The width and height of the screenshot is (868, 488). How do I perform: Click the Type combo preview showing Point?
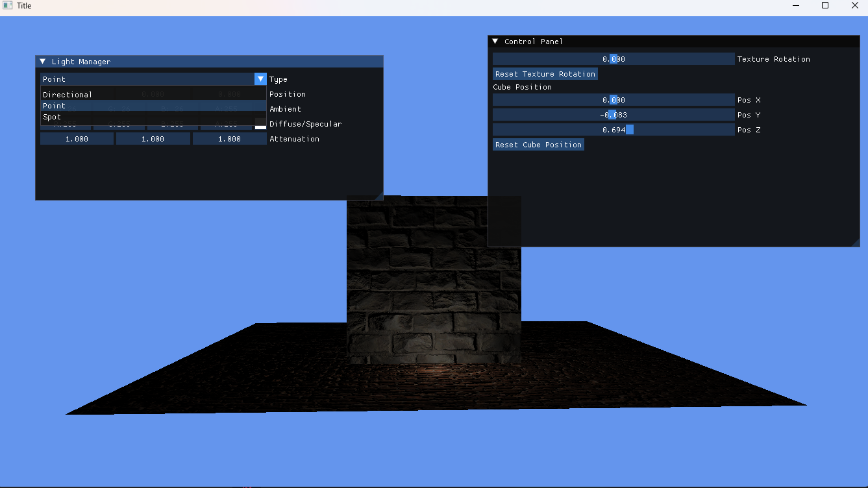(147, 79)
